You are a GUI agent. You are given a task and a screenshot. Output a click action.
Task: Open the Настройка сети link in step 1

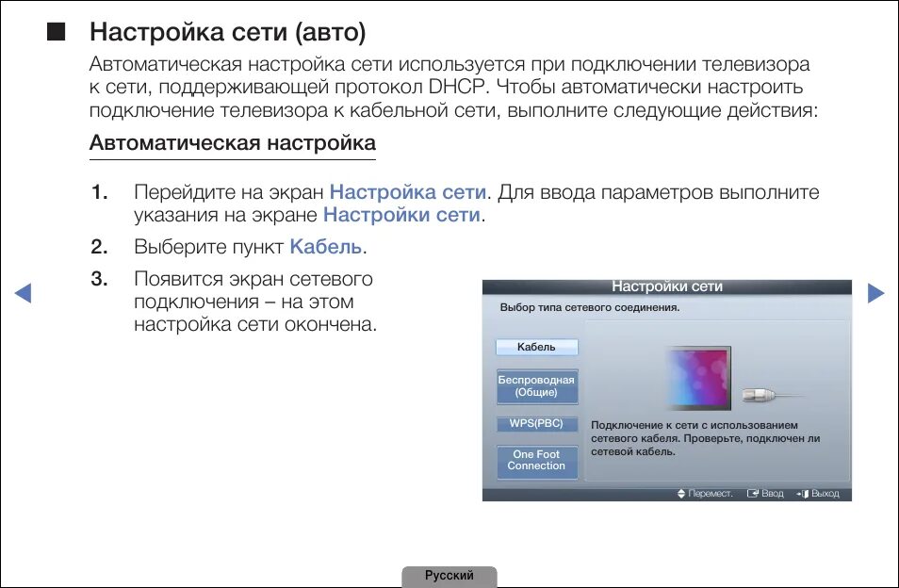408,192
